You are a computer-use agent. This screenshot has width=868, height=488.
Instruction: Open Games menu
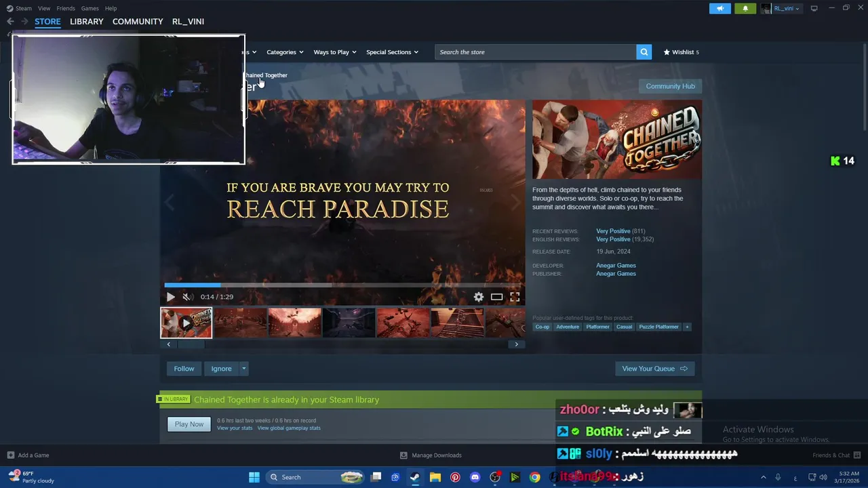tap(90, 8)
